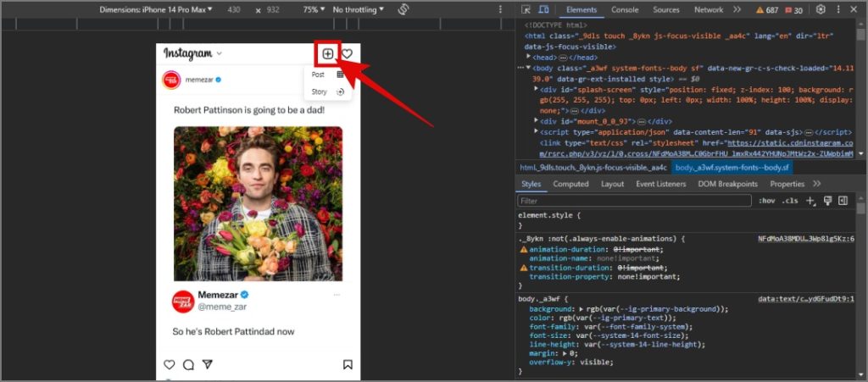Click the warnings count 687 indicator
868x382 pixels.
pyautogui.click(x=767, y=10)
